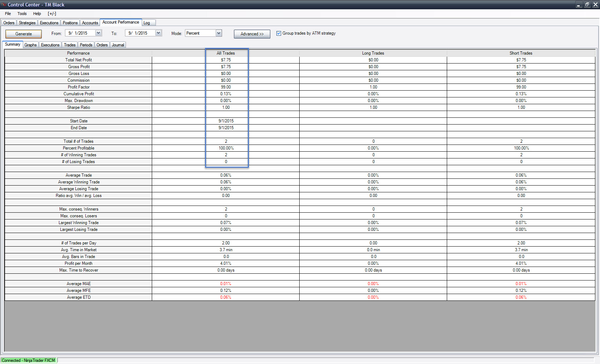
Task: Select the Max. Time to Recover label
Action: [x=79, y=270]
